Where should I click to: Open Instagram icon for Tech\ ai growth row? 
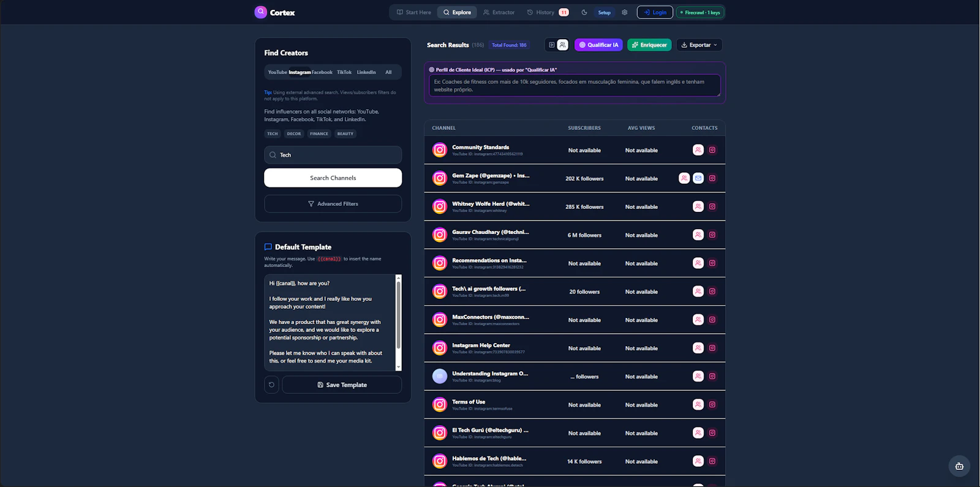[712, 292]
